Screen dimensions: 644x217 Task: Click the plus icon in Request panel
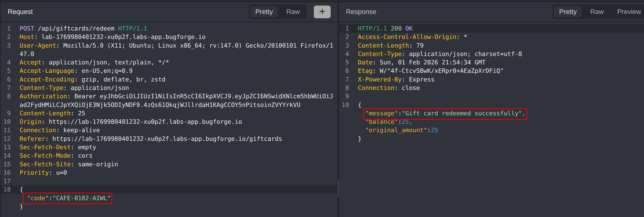(322, 12)
